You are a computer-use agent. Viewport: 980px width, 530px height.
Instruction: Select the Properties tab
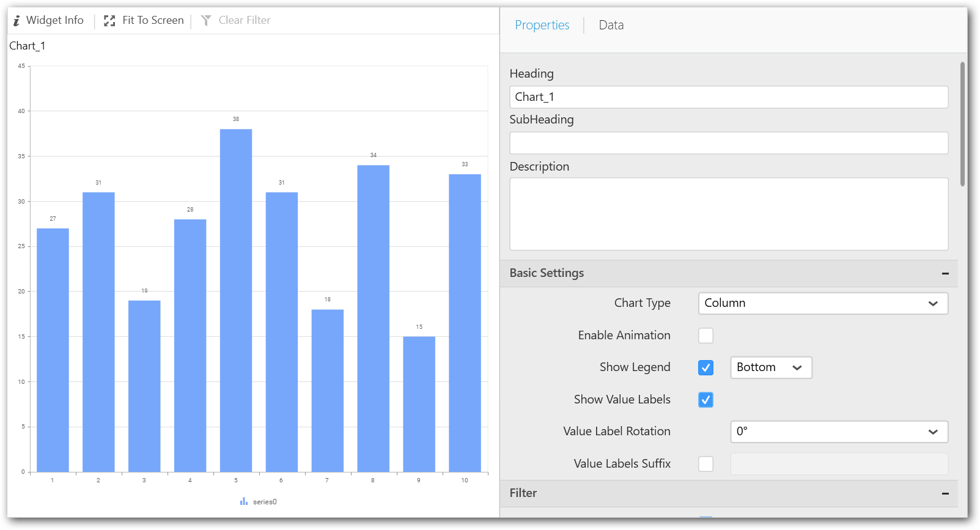[542, 25]
